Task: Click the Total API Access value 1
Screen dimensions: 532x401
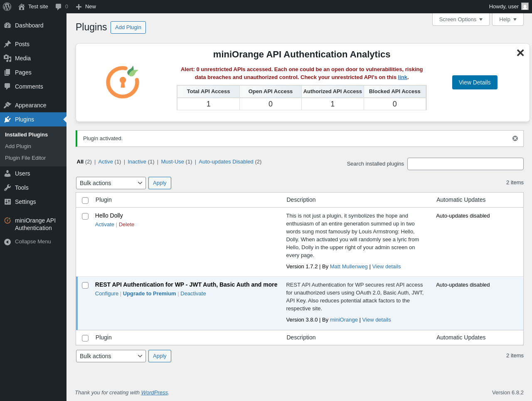Action: (209, 104)
